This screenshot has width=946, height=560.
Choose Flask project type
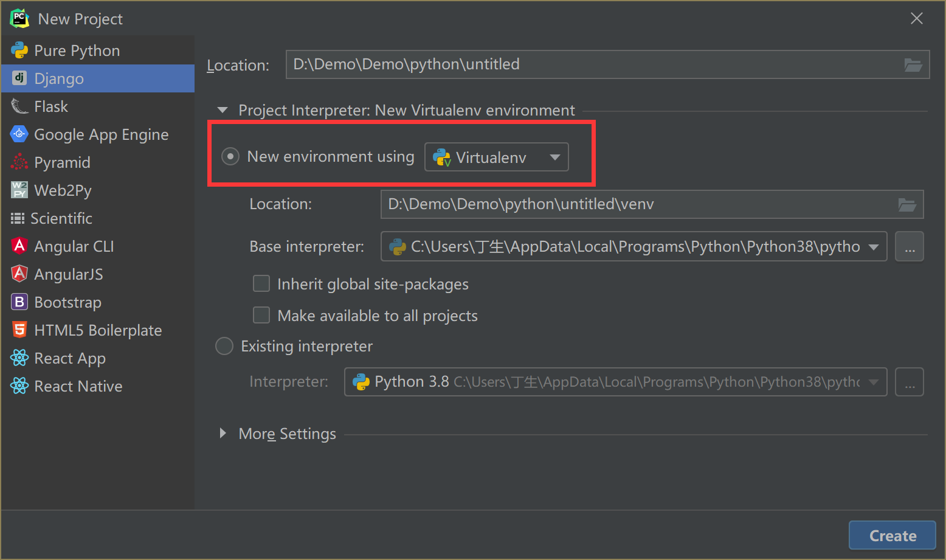98,106
